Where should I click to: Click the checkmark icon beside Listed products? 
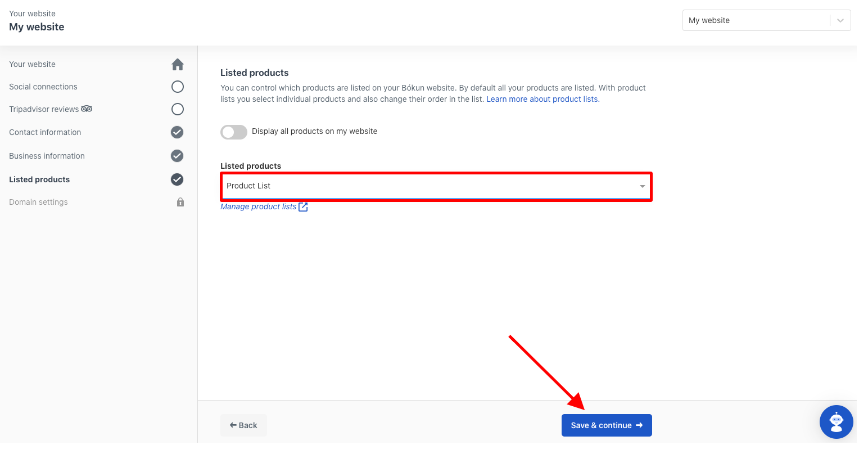177,179
